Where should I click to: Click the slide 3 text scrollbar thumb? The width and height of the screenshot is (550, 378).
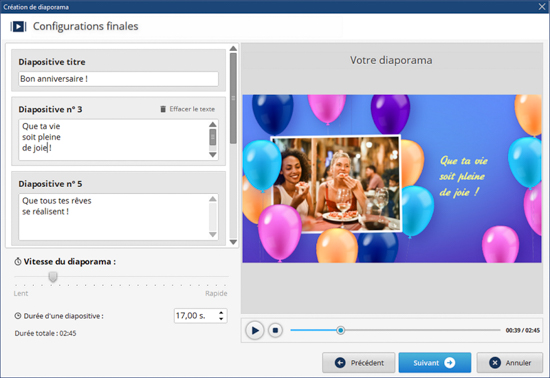point(213,137)
